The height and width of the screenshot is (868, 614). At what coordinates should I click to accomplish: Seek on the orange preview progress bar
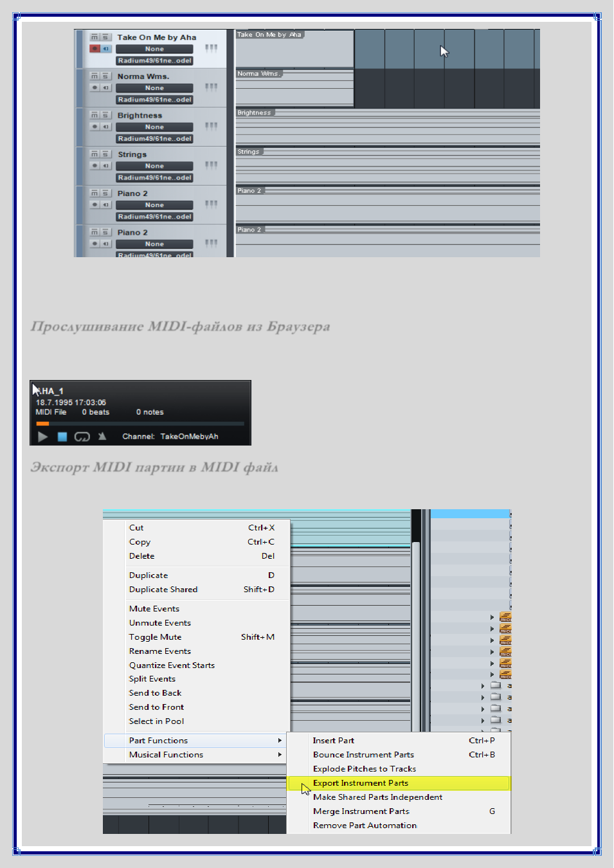coord(140,424)
